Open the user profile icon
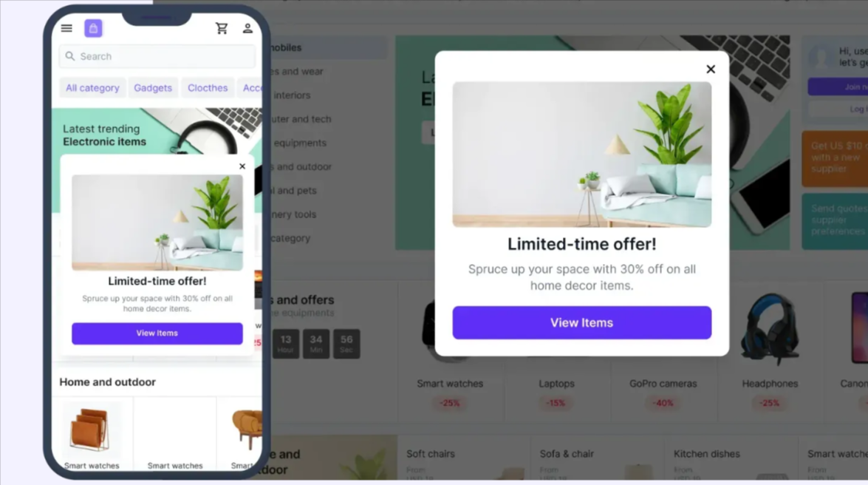The width and height of the screenshot is (868, 485). click(x=247, y=28)
